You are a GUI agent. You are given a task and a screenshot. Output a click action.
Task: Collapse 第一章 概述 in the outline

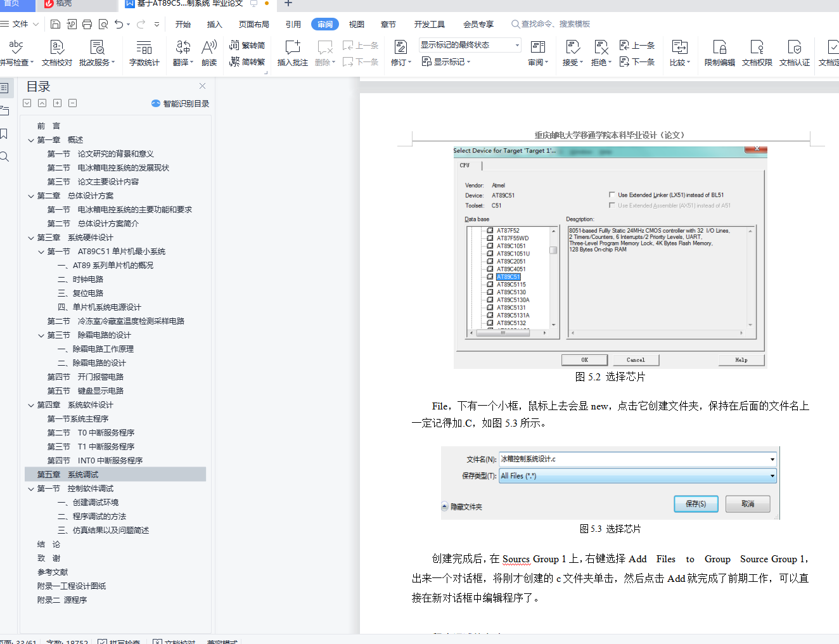click(31, 140)
